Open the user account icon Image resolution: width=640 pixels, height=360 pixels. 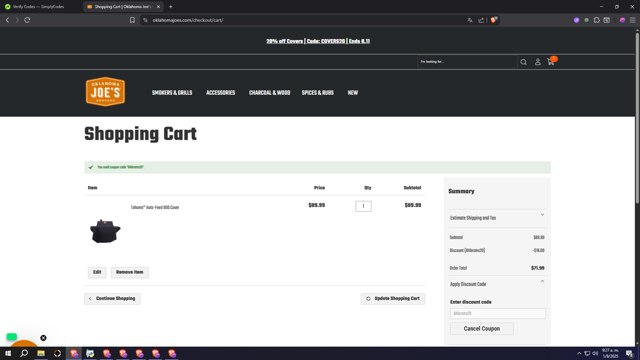pos(538,62)
